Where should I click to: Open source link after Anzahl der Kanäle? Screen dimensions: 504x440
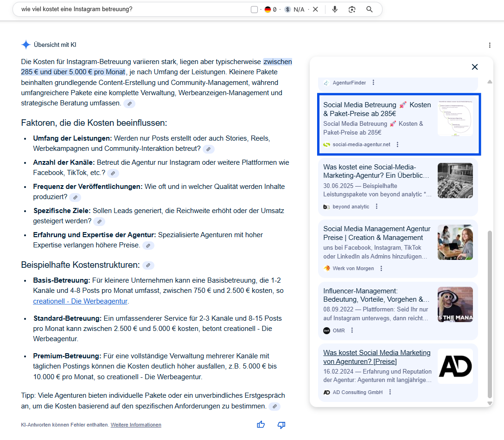(113, 173)
